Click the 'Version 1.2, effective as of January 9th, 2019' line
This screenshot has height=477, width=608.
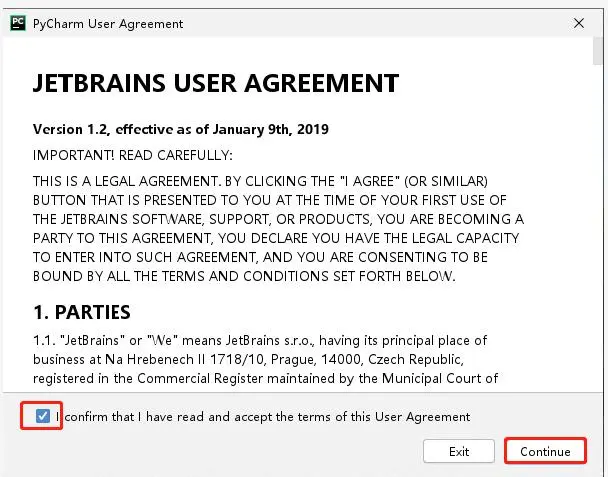181,129
